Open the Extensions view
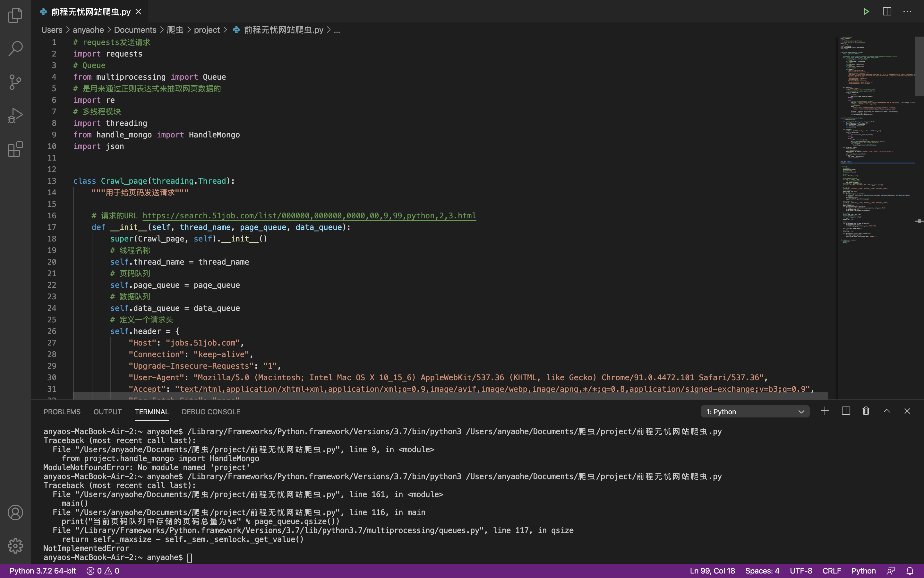 point(15,149)
